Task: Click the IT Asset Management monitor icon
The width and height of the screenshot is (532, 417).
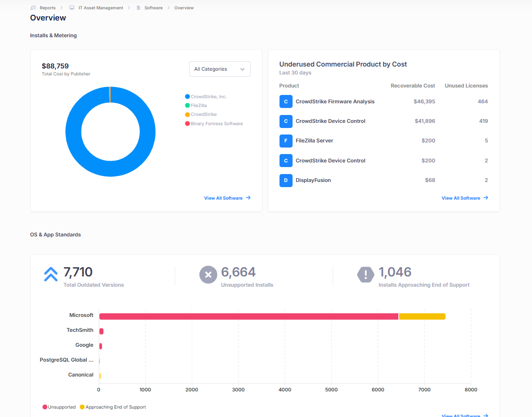Action: point(72,8)
